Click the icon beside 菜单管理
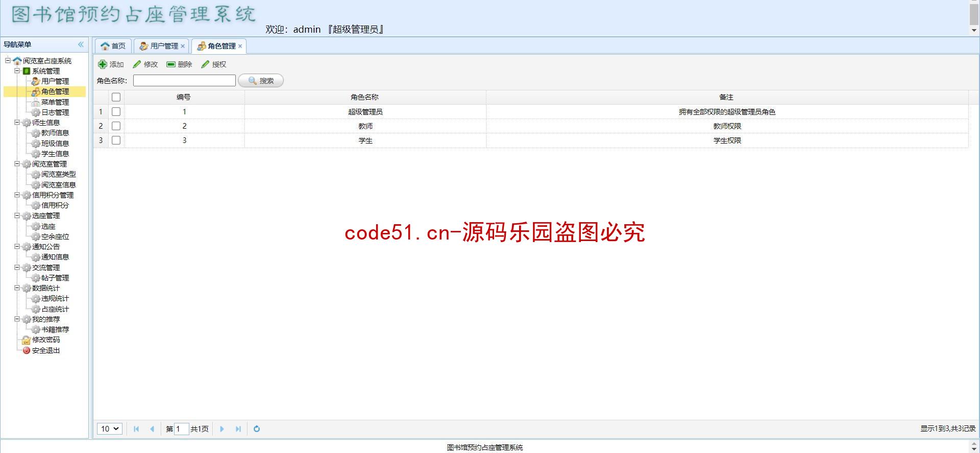The width and height of the screenshot is (980, 453). [36, 102]
